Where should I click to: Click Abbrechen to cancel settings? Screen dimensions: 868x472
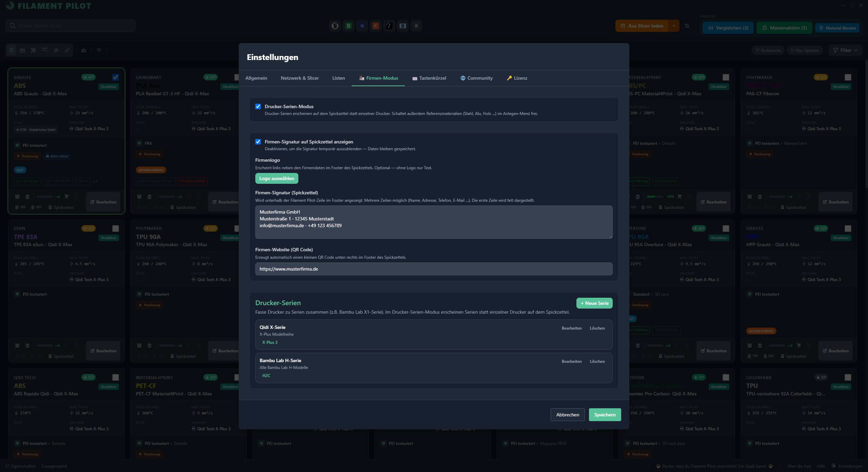(568, 415)
